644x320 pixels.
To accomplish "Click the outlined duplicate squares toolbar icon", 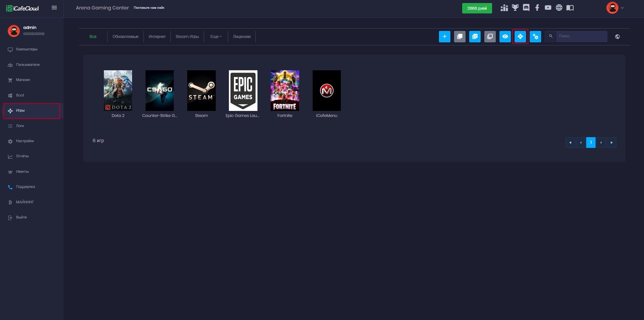I will (x=490, y=37).
